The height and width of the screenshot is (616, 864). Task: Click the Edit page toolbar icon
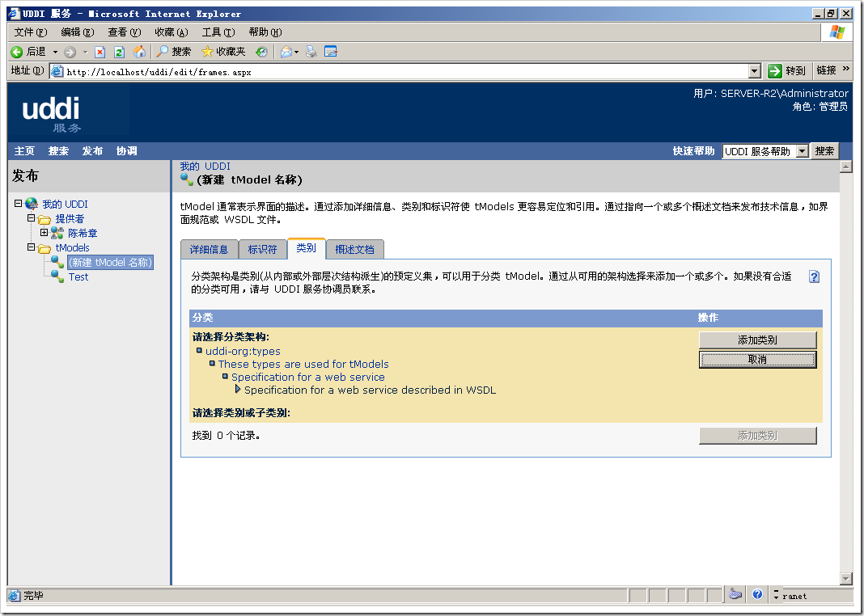(331, 52)
